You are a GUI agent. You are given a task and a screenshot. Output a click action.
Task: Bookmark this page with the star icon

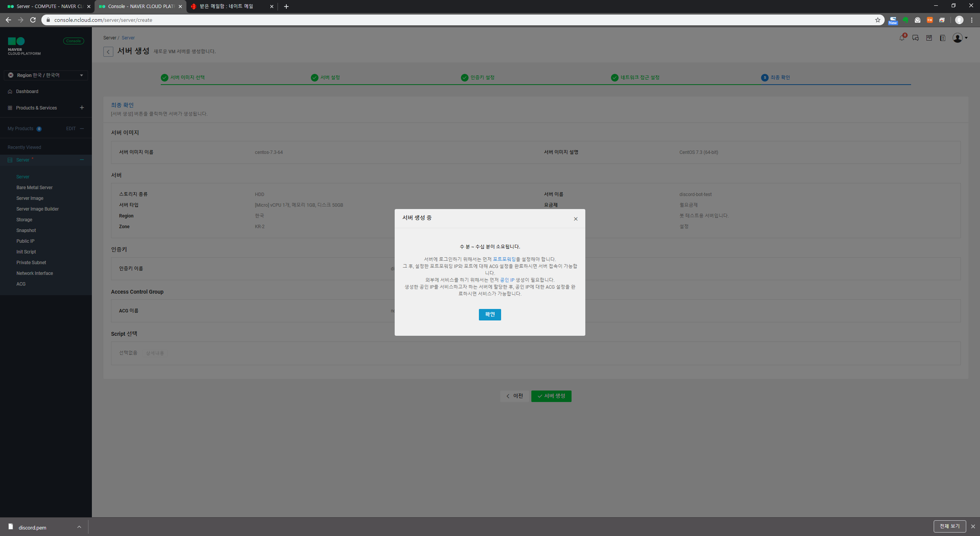(x=877, y=20)
